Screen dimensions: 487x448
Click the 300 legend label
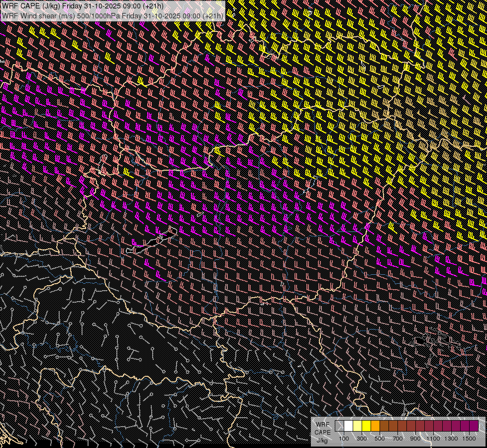point(362,439)
